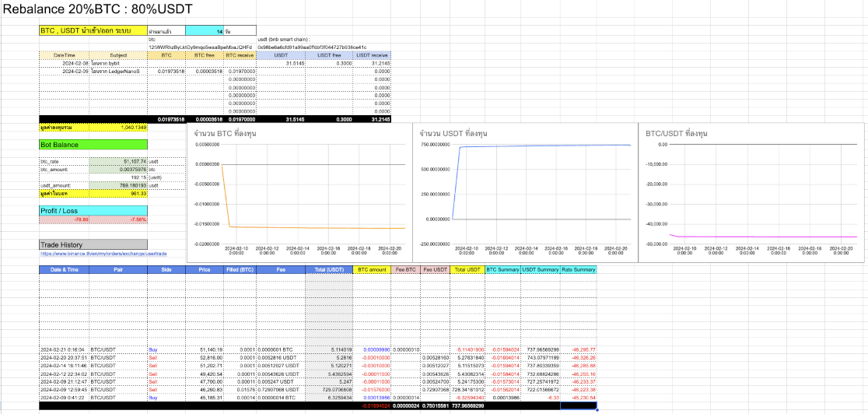Select the btc_amount value 0.00375976
Viewport: 868px width, 414px height.
point(118,169)
